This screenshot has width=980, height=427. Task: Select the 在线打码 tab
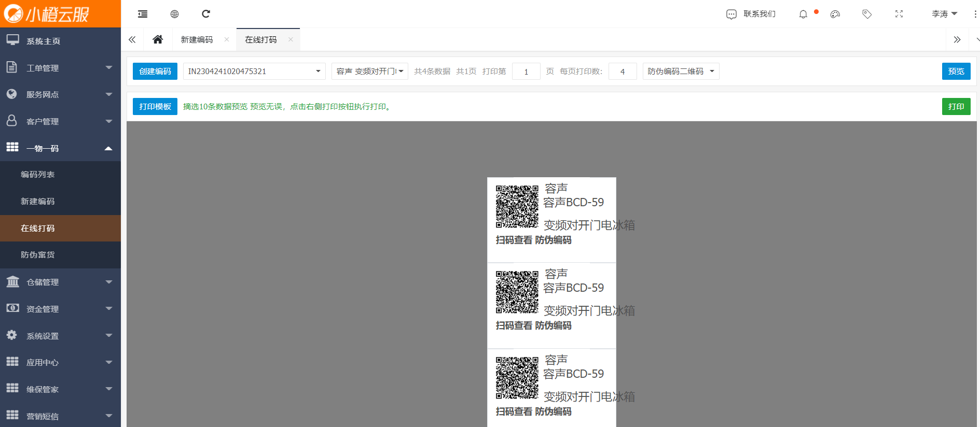pos(260,39)
